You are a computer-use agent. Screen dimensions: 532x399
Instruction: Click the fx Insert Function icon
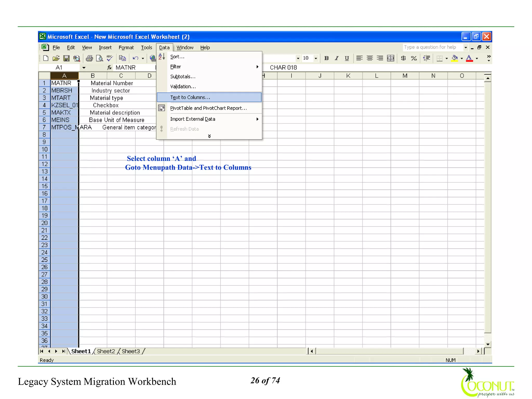(109, 68)
